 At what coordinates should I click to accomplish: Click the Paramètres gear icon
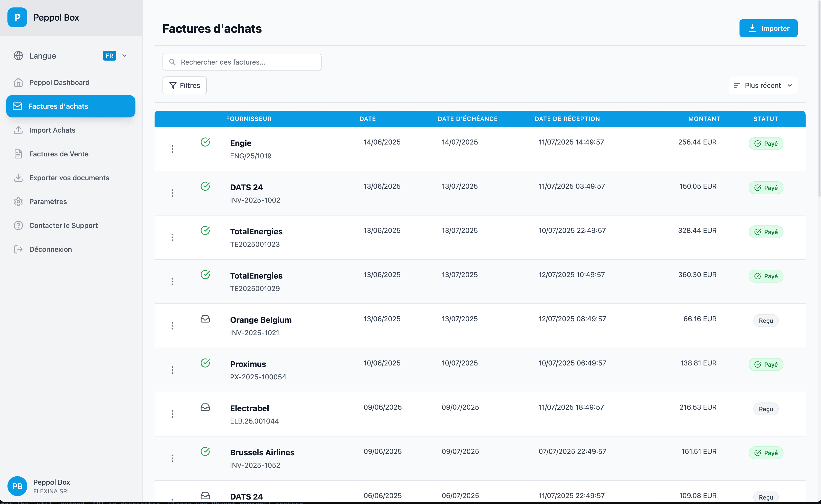click(x=18, y=202)
